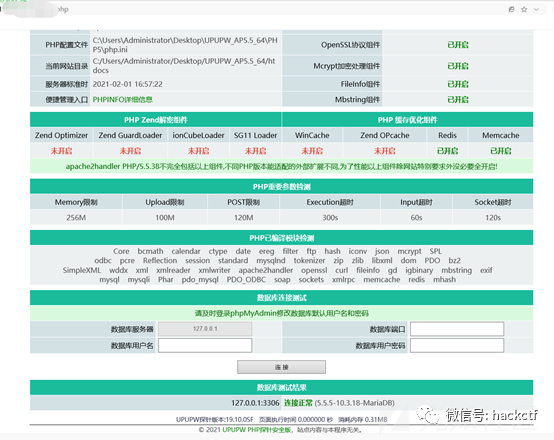Viewport: 554px width, 440px height.
Task: Focus the 数据库用户名 input field
Action: point(205,345)
